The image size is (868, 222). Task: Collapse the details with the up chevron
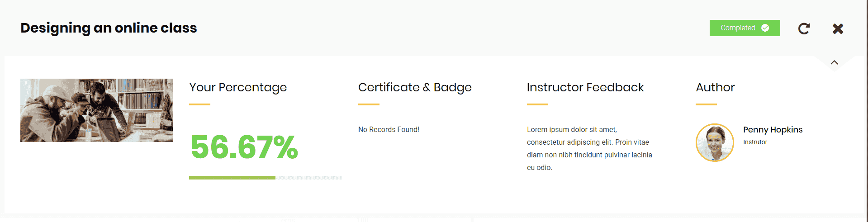point(835,62)
